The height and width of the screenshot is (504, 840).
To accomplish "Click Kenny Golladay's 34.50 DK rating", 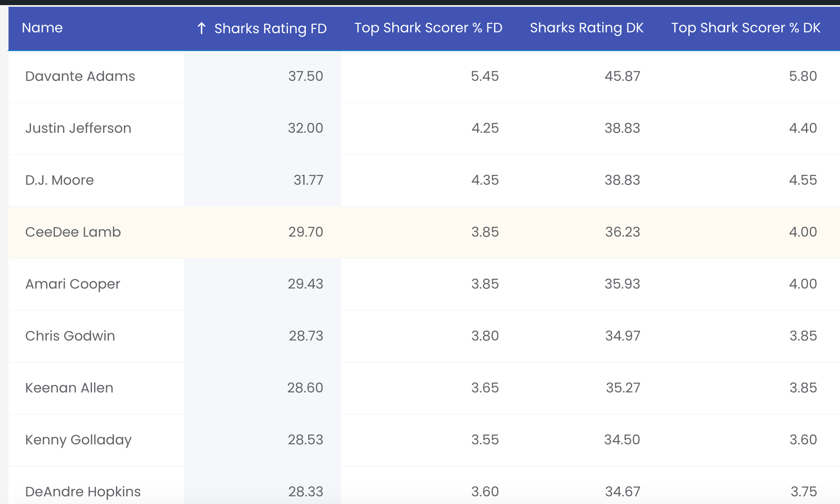I will tap(622, 440).
